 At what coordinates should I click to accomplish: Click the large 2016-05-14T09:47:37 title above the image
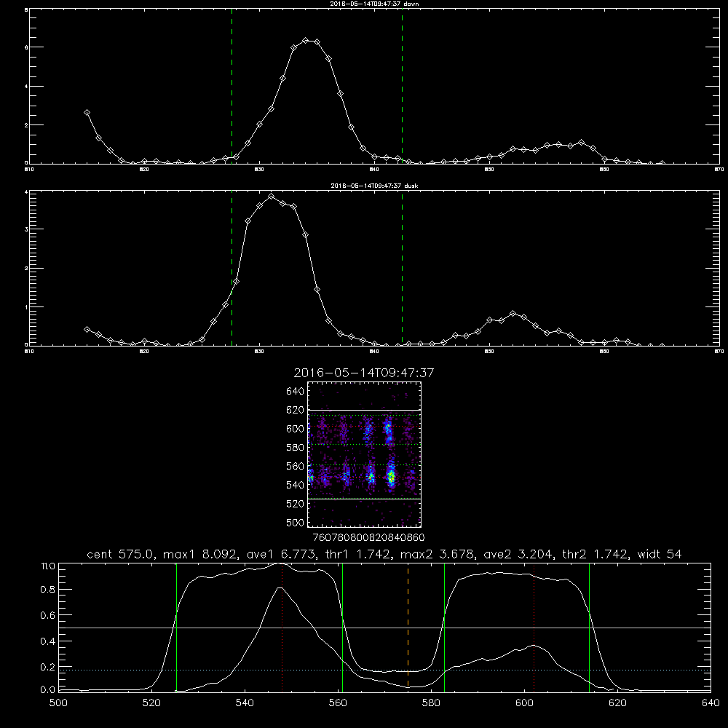pos(363,373)
